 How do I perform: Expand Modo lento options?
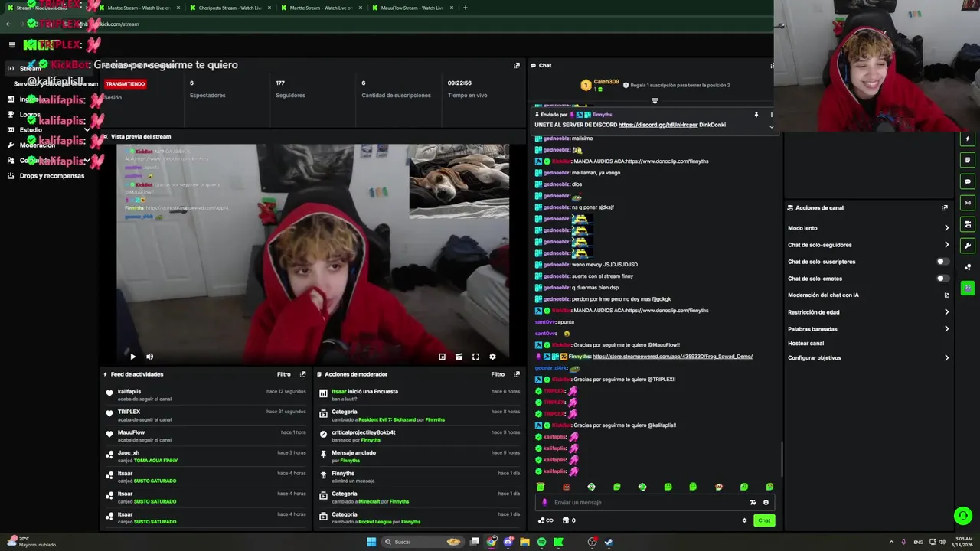pos(946,228)
